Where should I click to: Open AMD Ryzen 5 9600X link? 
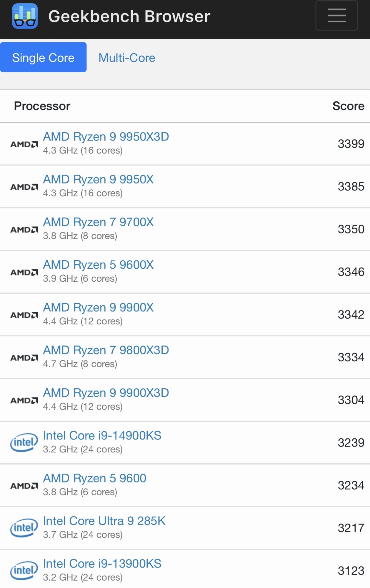(98, 265)
